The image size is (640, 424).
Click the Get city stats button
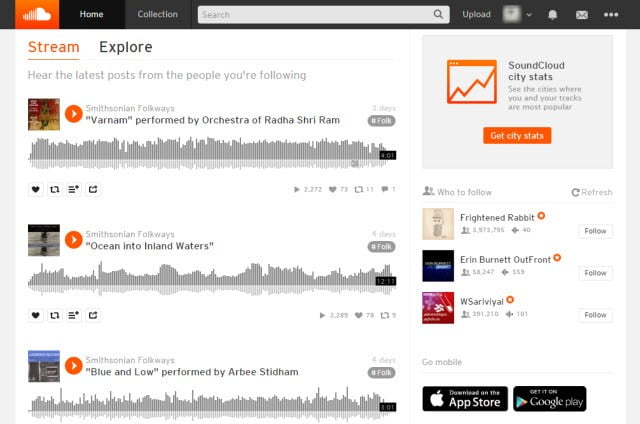517,135
